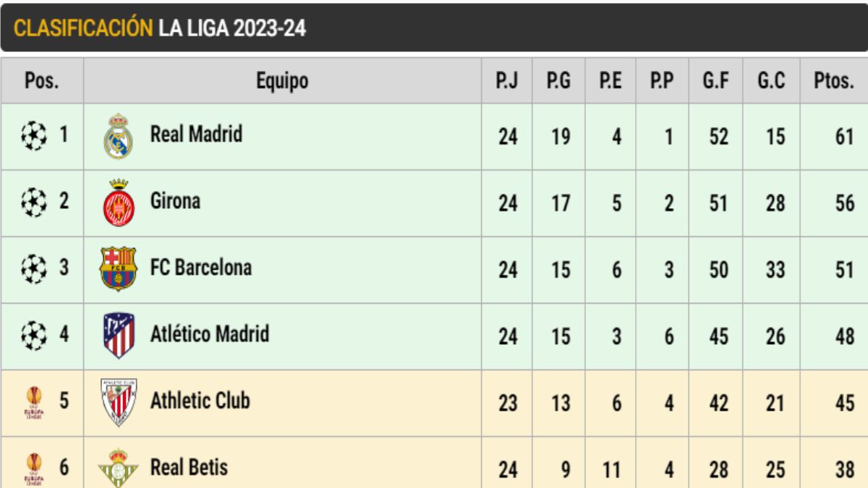This screenshot has height=488, width=868.
Task: Sort by the G.F column header
Action: pos(715,81)
